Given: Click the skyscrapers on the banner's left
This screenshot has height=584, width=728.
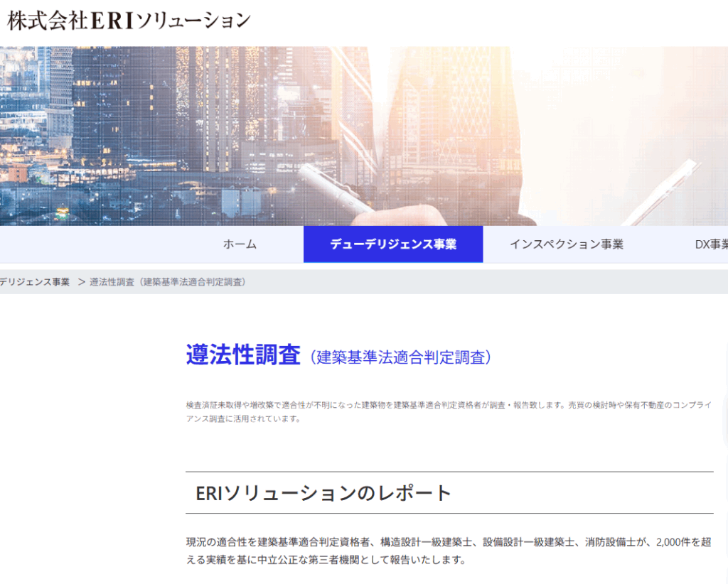Looking at the screenshot, I should 71,121.
